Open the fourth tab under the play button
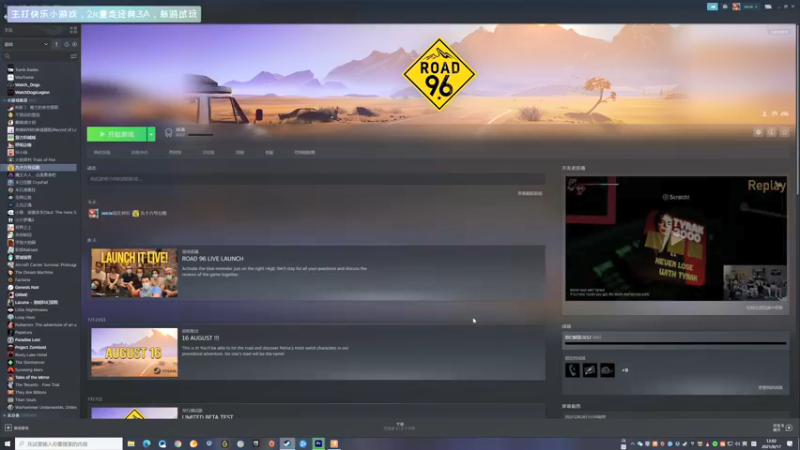Image resolution: width=800 pixels, height=450 pixels. pos(208,153)
